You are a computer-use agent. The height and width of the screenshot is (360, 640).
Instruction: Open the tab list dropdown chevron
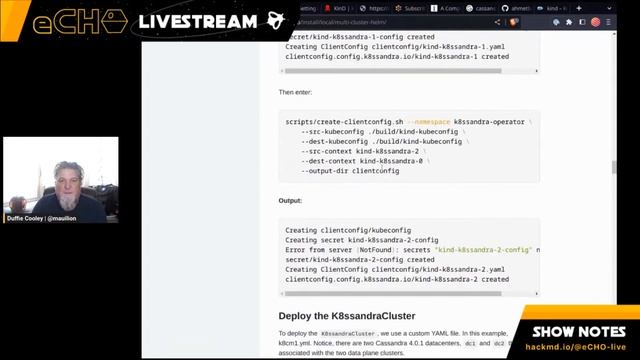pos(609,8)
